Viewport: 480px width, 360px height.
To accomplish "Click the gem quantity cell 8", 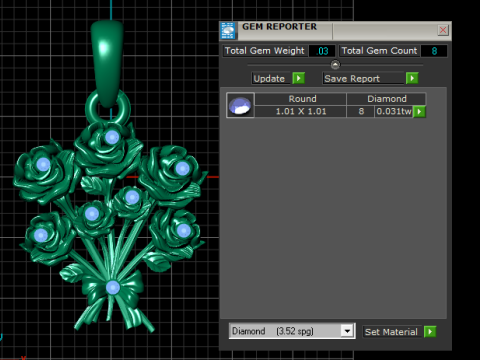I will 361,111.
